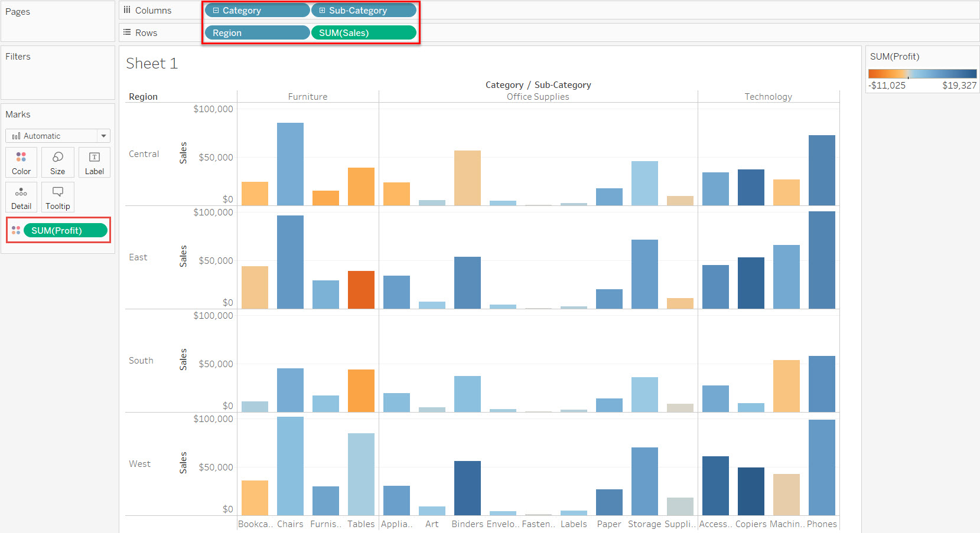
Task: Click the Phones sub-category axis label
Action: pos(822,524)
